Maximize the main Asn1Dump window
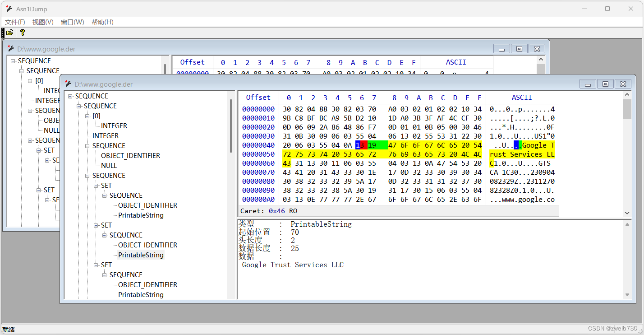The image size is (644, 335). point(607,9)
